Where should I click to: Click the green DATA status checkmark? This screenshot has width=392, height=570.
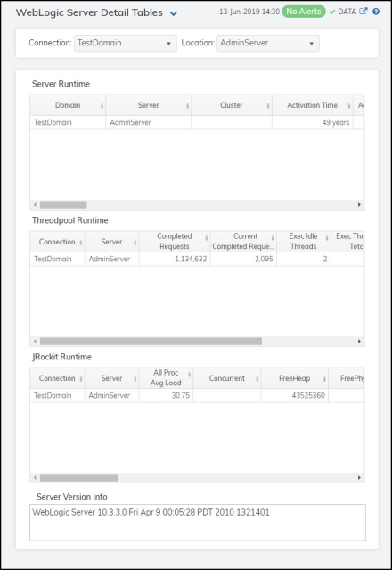[x=331, y=12]
